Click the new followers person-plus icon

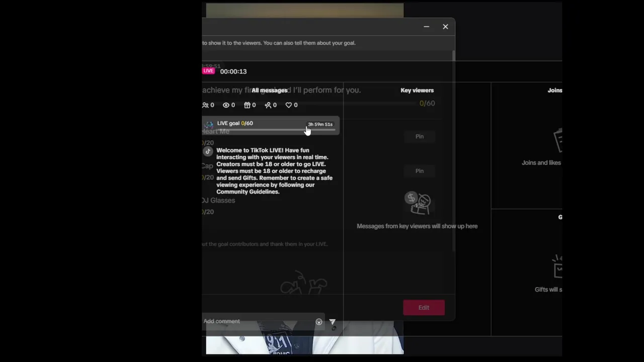pyautogui.click(x=268, y=105)
